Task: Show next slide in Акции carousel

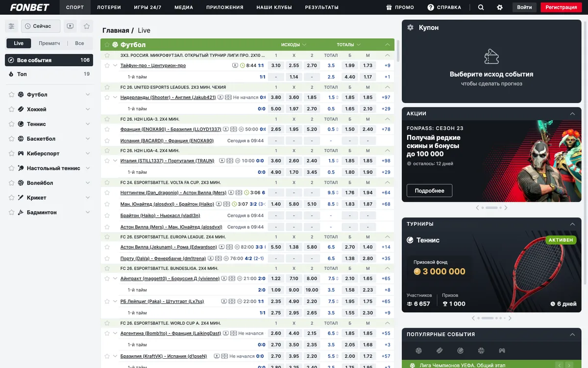Action: [506, 208]
